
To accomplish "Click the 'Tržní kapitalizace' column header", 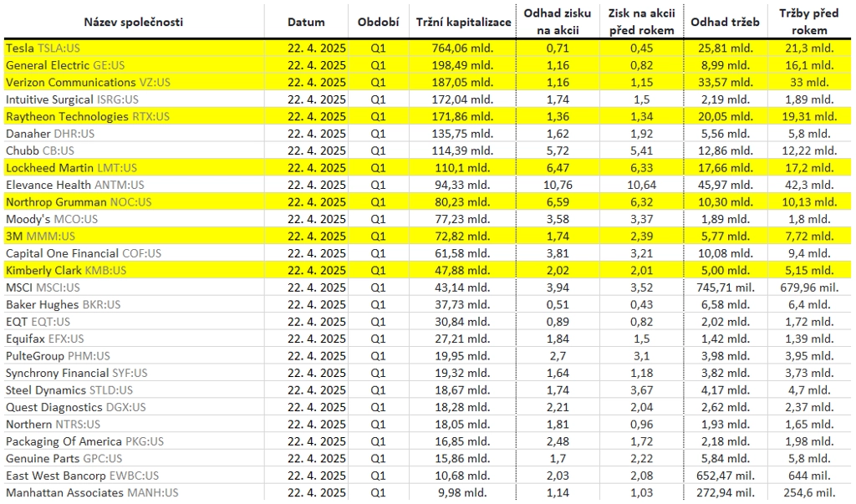I will pos(463,22).
